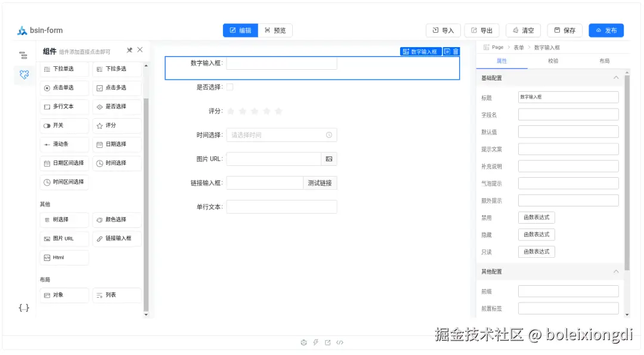This screenshot has height=355, width=644.
Task: Add 列表 layout component
Action: click(117, 295)
